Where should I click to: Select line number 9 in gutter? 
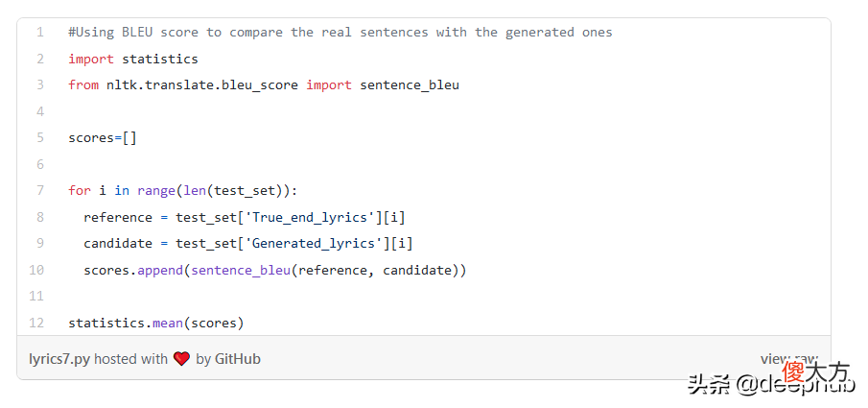40,243
